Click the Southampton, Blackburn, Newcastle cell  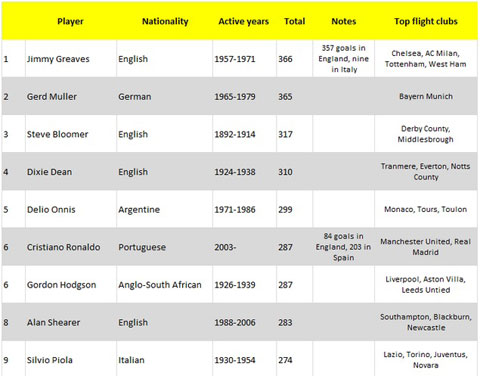click(426, 323)
